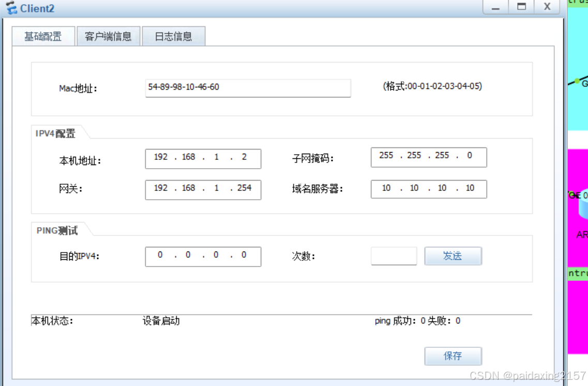Click the Client2 window title text
Image resolution: width=588 pixels, height=386 pixels.
pyautogui.click(x=37, y=8)
